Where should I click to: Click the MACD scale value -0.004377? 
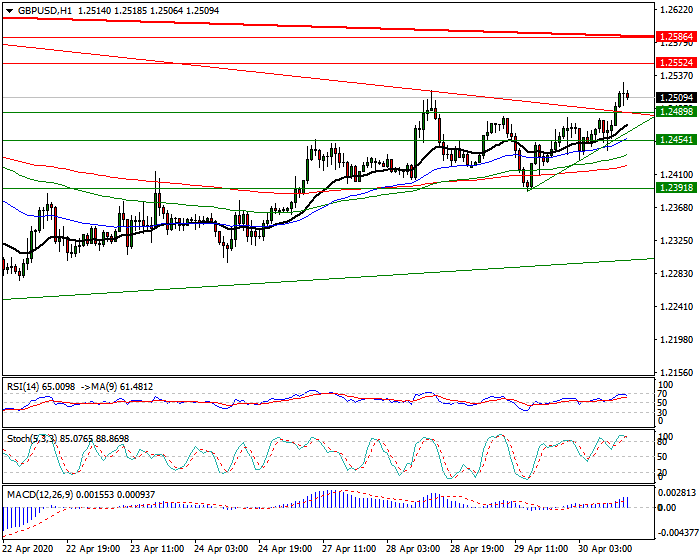677,533
